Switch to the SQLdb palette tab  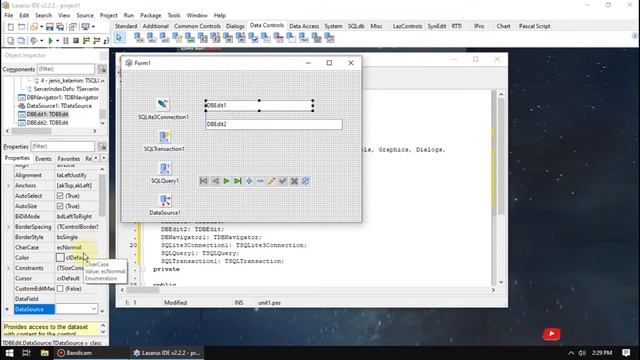356,26
